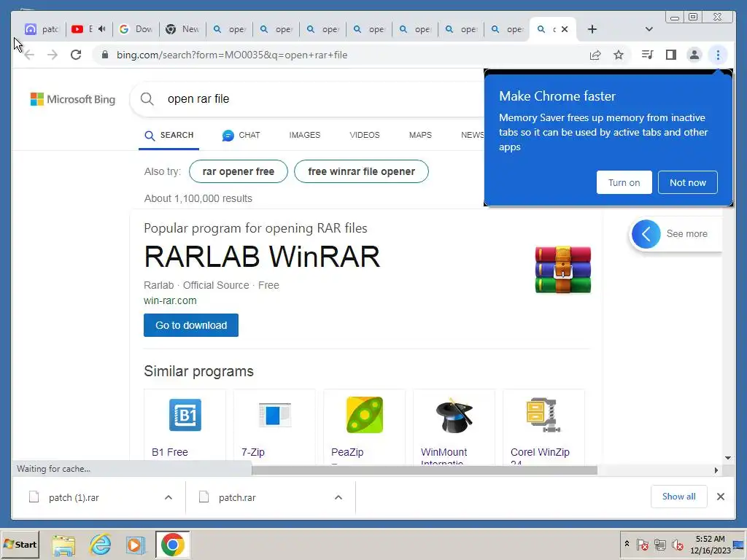The height and width of the screenshot is (560, 747).
Task: Switch to the SEARCH tab
Action: 169,135
